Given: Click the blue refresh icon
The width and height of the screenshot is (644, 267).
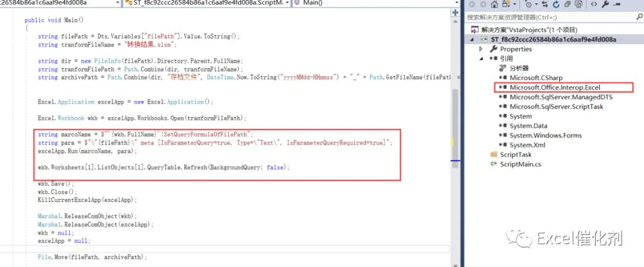Looking at the screenshot, I should (556, 5).
